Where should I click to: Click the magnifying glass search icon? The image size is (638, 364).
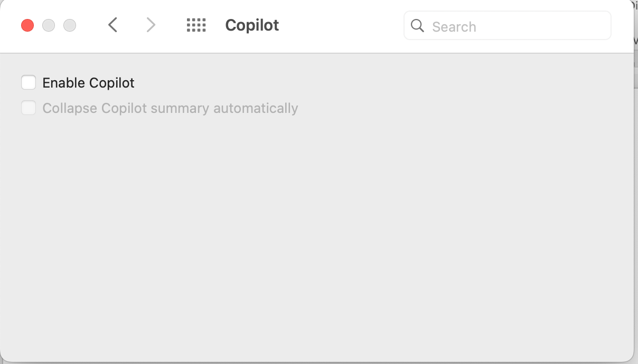click(417, 26)
